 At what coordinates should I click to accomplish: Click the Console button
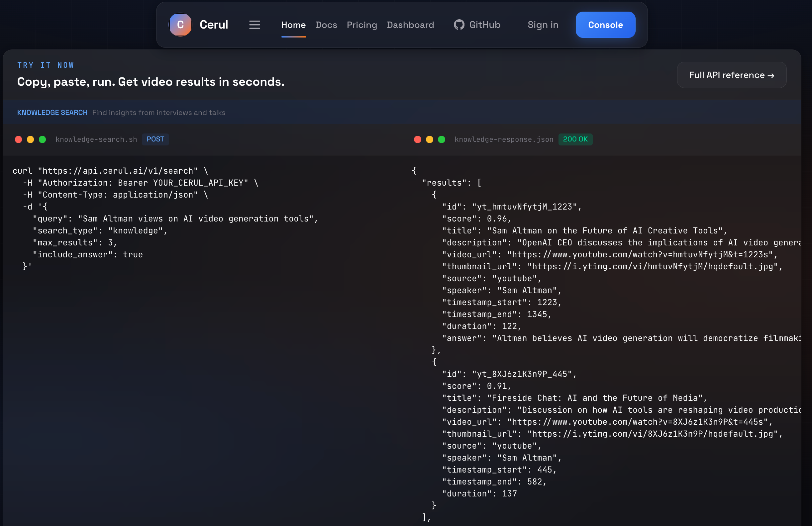point(605,25)
